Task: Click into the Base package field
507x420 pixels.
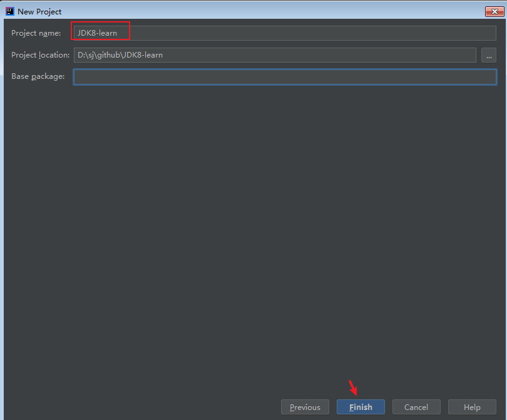Action: [285, 77]
